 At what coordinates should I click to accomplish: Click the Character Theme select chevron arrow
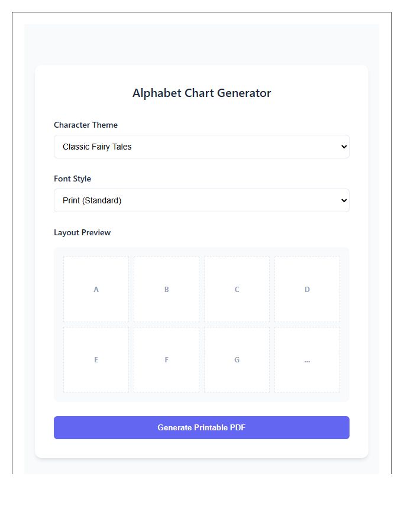[344, 147]
